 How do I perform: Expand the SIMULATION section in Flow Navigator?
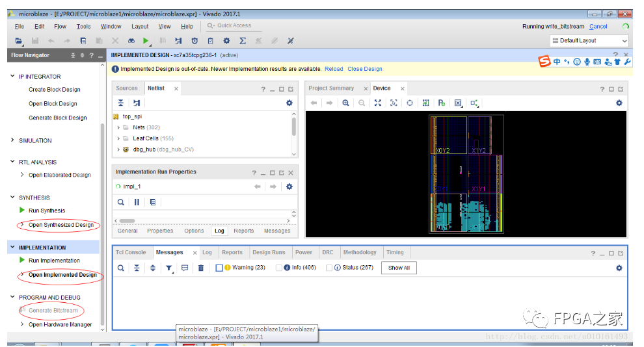[x=13, y=140]
